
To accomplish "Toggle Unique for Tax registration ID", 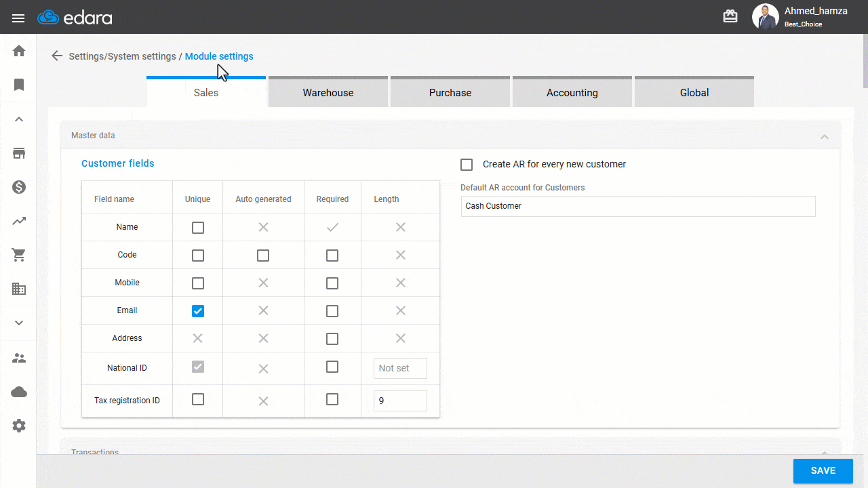I will (198, 399).
